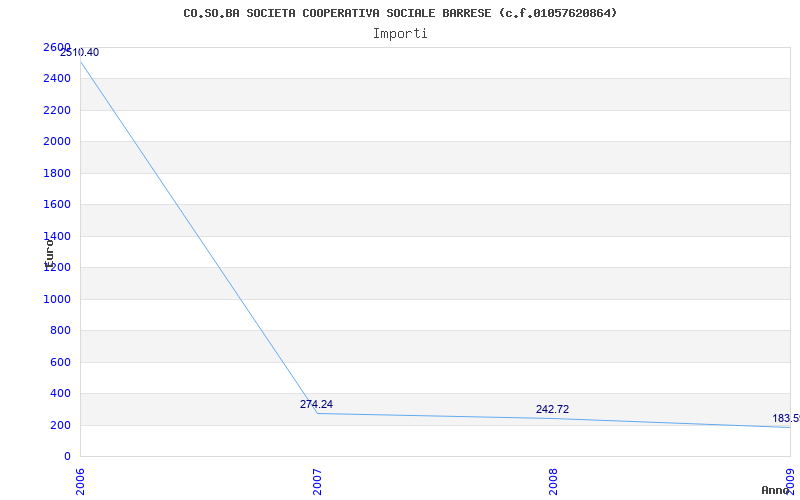Select the 242.72 data label

552,409
